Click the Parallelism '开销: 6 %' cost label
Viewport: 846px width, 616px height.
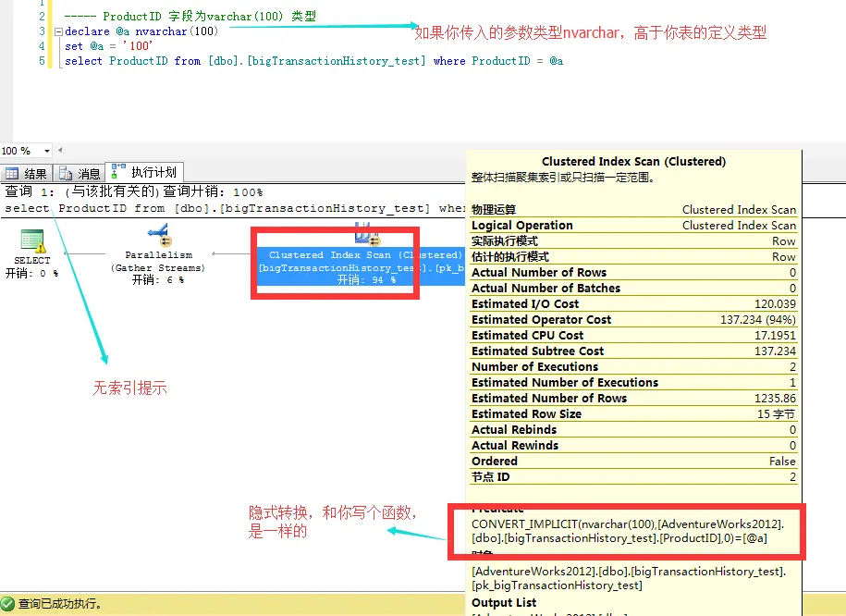[158, 279]
